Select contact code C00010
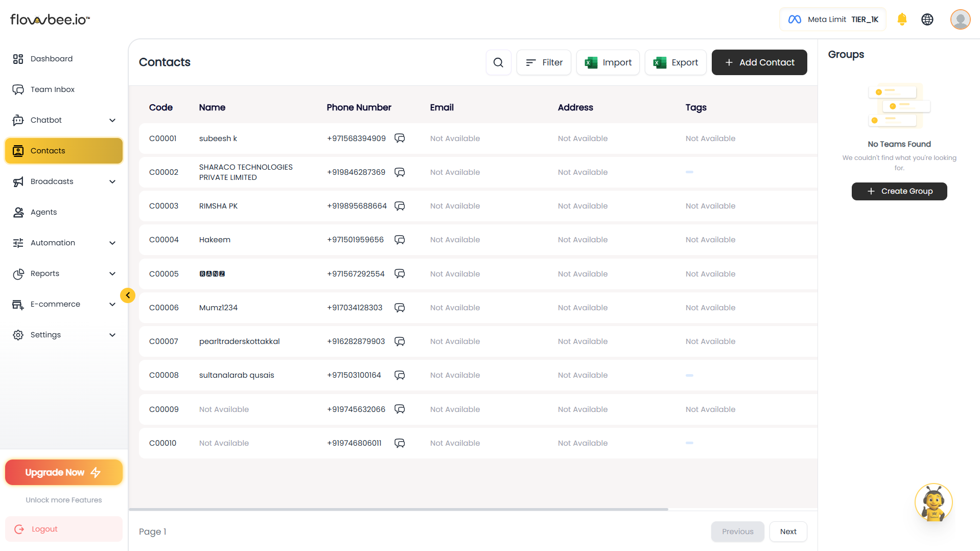The height and width of the screenshot is (551, 980). pos(162,443)
